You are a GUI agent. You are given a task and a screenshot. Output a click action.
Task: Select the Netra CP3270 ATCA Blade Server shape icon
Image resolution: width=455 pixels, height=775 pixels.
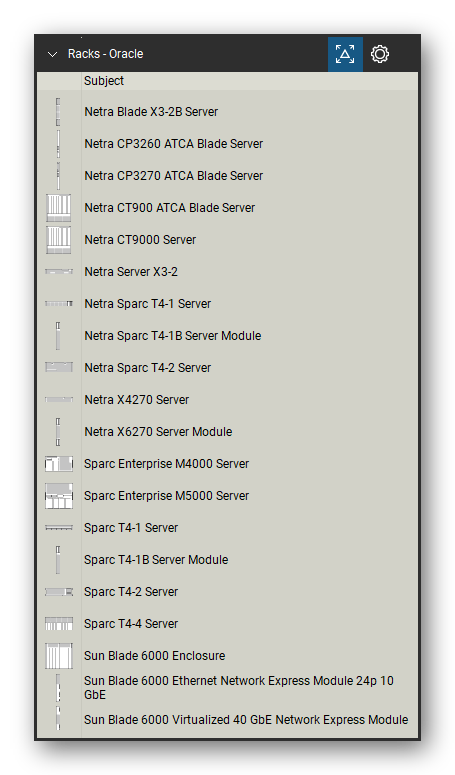[x=58, y=176]
